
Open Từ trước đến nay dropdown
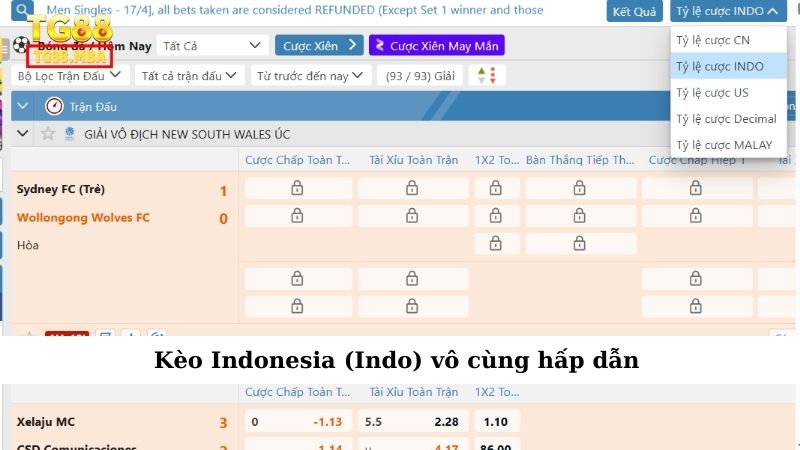coord(311,76)
